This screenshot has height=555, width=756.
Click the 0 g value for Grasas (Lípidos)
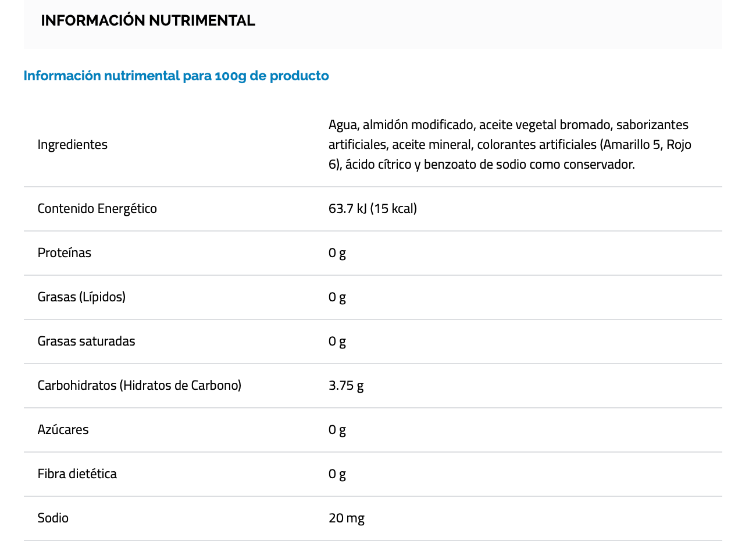point(337,297)
